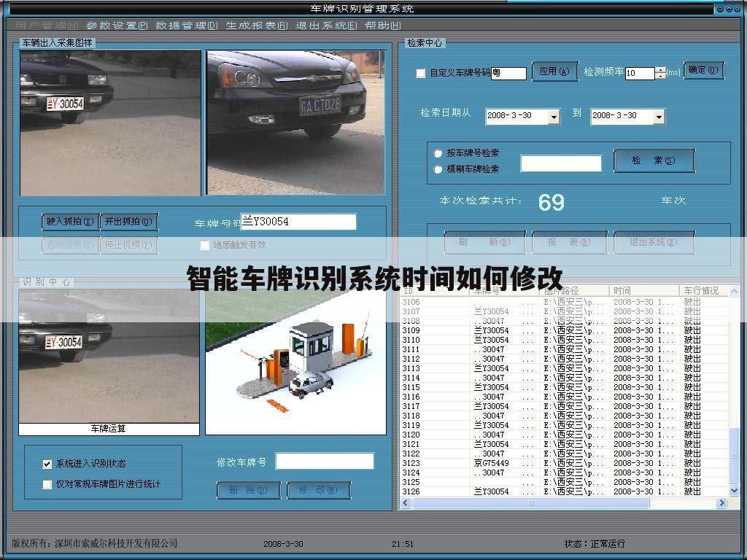Screen dimensions: 747x560
Task: Select record row 3117
Action: coord(565,406)
